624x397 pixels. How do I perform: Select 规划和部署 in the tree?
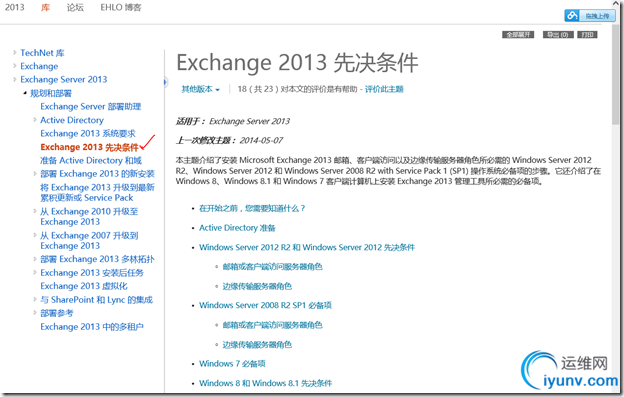[x=51, y=93]
